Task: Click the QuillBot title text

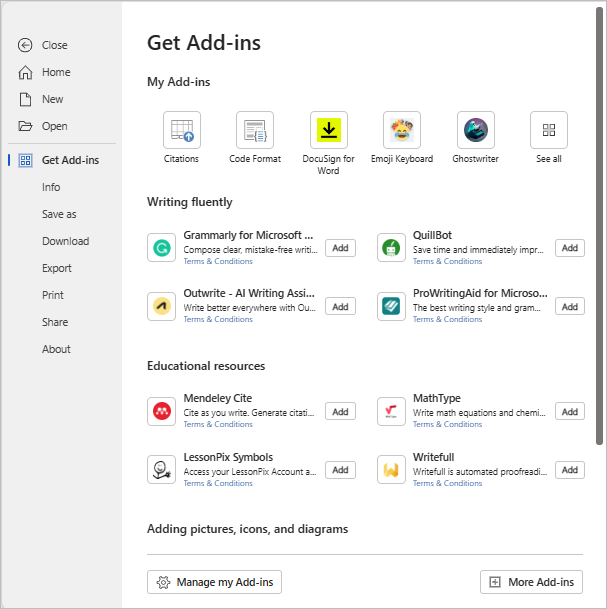Action: tap(432, 235)
